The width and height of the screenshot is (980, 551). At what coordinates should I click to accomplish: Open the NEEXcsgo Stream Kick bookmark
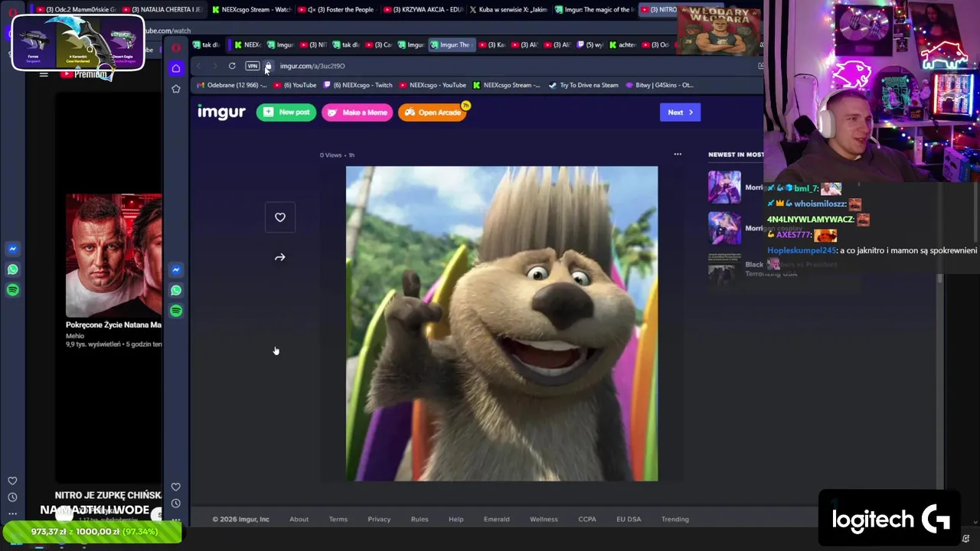(506, 85)
